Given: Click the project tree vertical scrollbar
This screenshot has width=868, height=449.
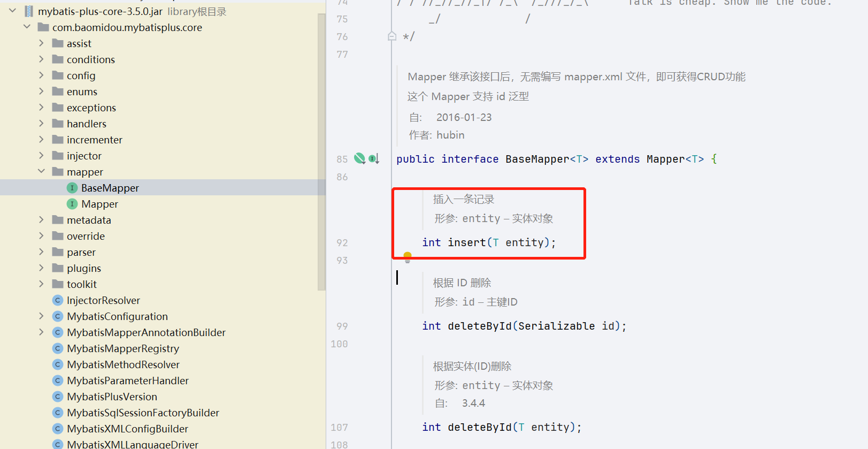Looking at the screenshot, I should coord(321,151).
